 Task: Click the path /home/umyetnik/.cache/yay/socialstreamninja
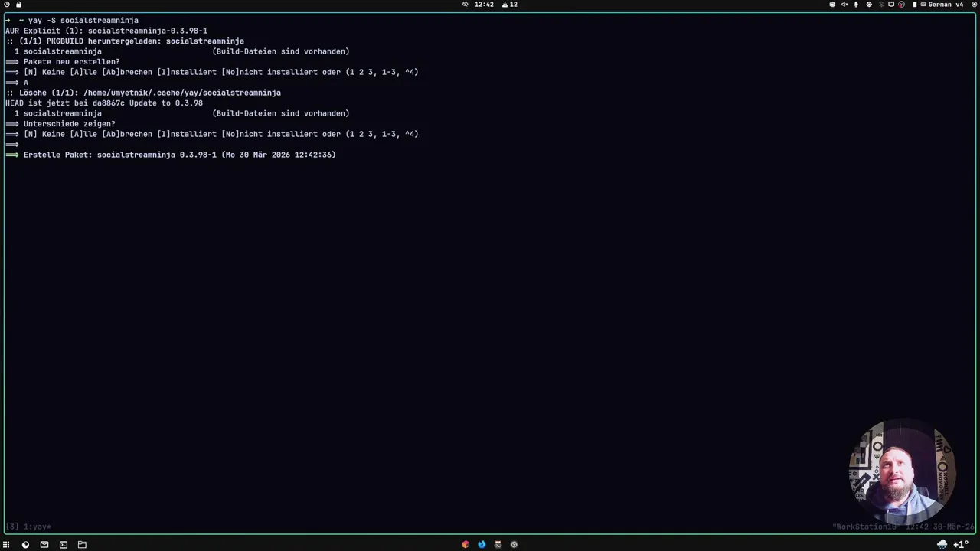(182, 93)
